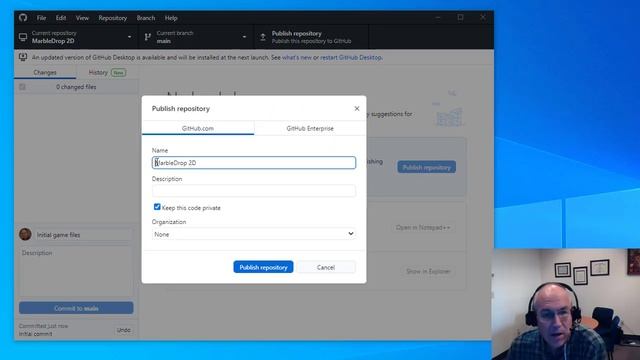The image size is (640, 360).
Task: Click the GitHub logo icon in menu bar
Action: (23, 18)
